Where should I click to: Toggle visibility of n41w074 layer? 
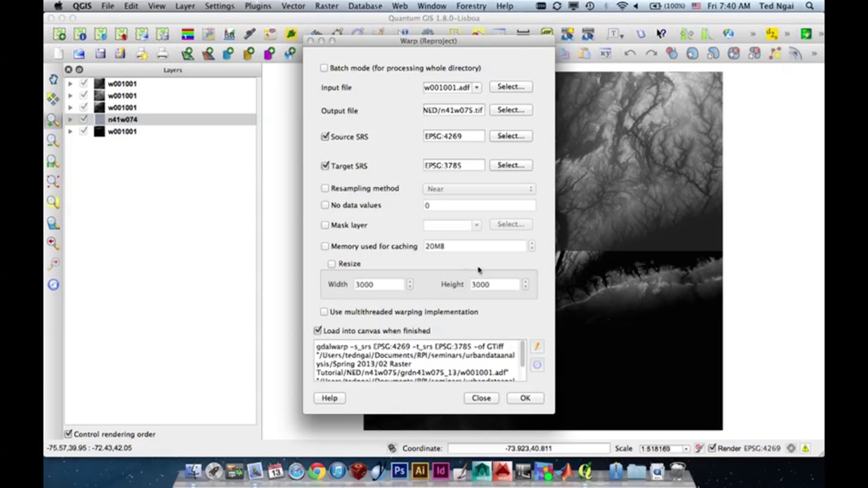[84, 119]
